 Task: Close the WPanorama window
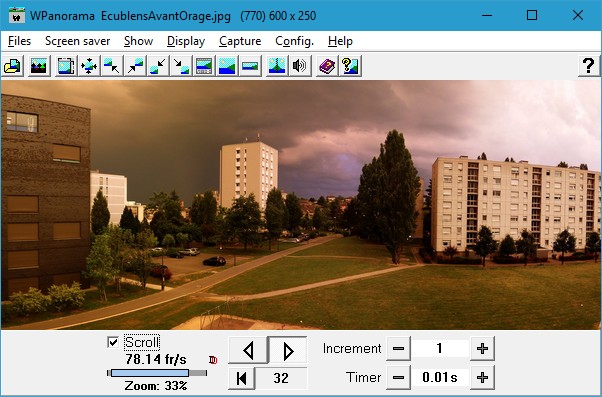tap(578, 15)
